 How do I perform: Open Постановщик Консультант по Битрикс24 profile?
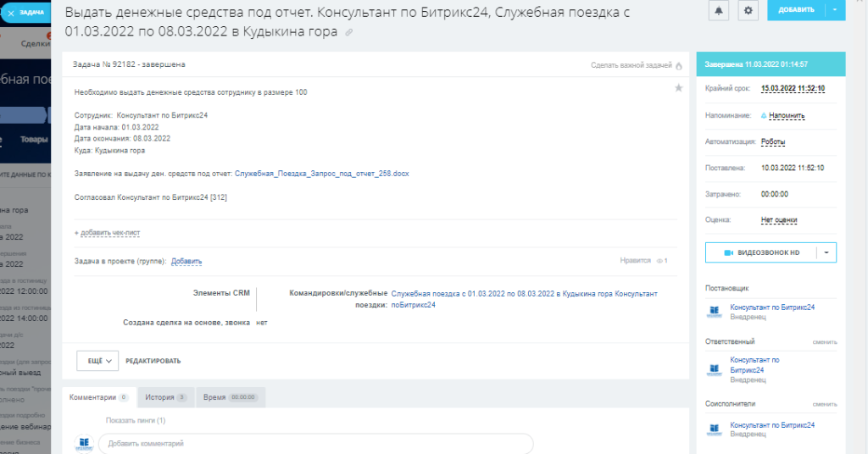tap(772, 307)
